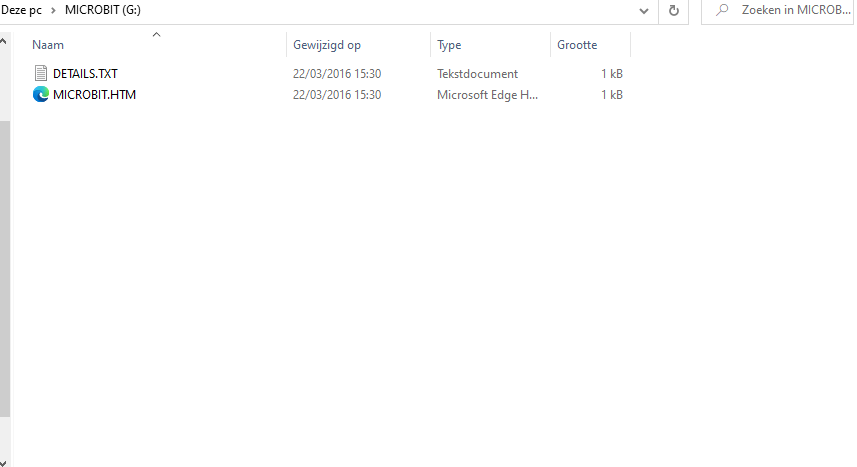857x467 pixels.
Task: Click the navigation pane scroll-down arrow
Action: 3,462
